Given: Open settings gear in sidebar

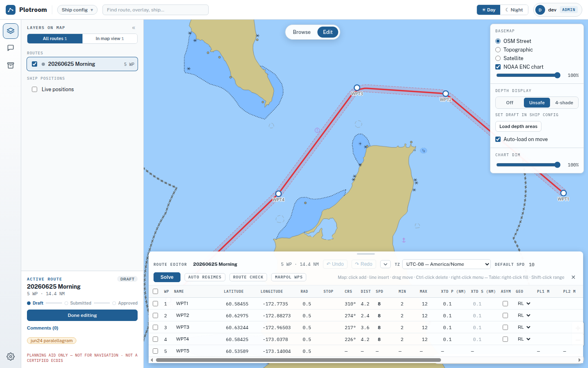Looking at the screenshot, I should click(11, 357).
